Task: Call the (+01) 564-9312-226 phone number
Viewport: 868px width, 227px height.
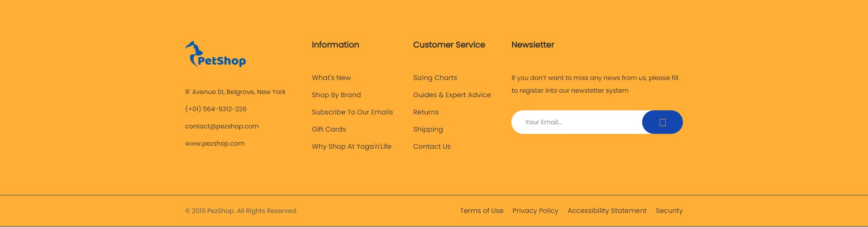Action: 216,109
